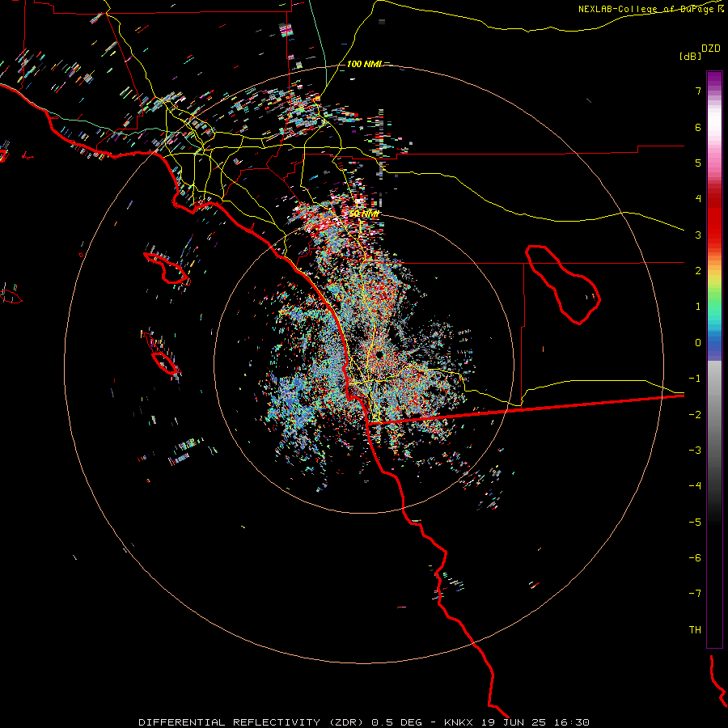This screenshot has height=728, width=728.
Task: Click the TH threshold label on legend
Action: 695,630
